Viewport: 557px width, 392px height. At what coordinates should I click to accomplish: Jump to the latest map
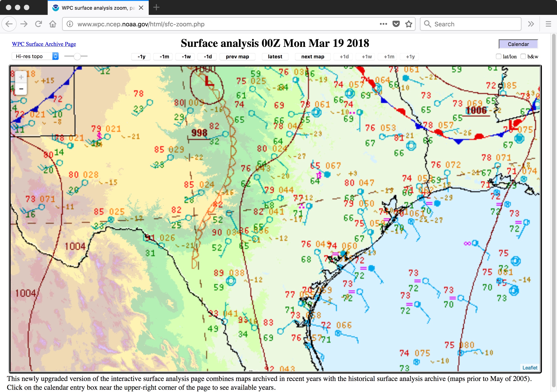[275, 57]
